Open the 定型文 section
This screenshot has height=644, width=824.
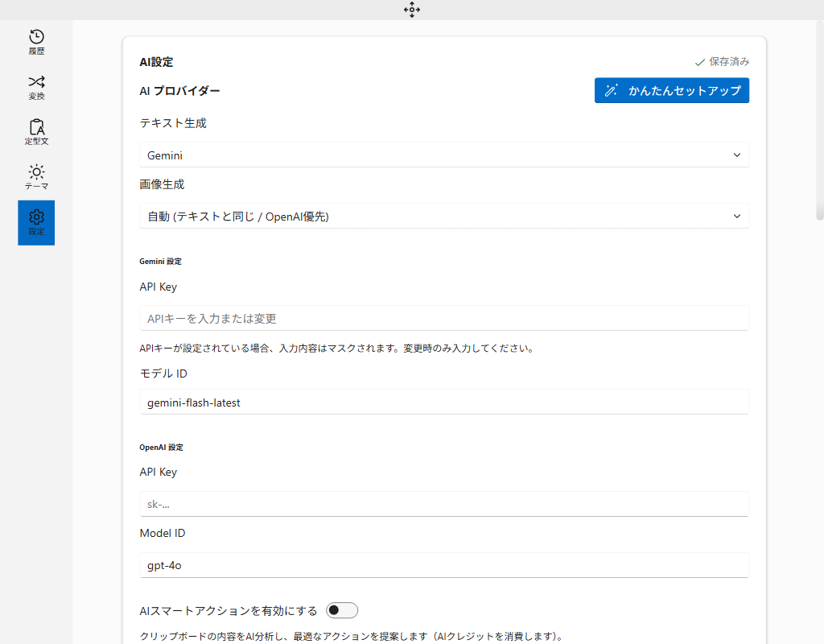click(x=35, y=131)
